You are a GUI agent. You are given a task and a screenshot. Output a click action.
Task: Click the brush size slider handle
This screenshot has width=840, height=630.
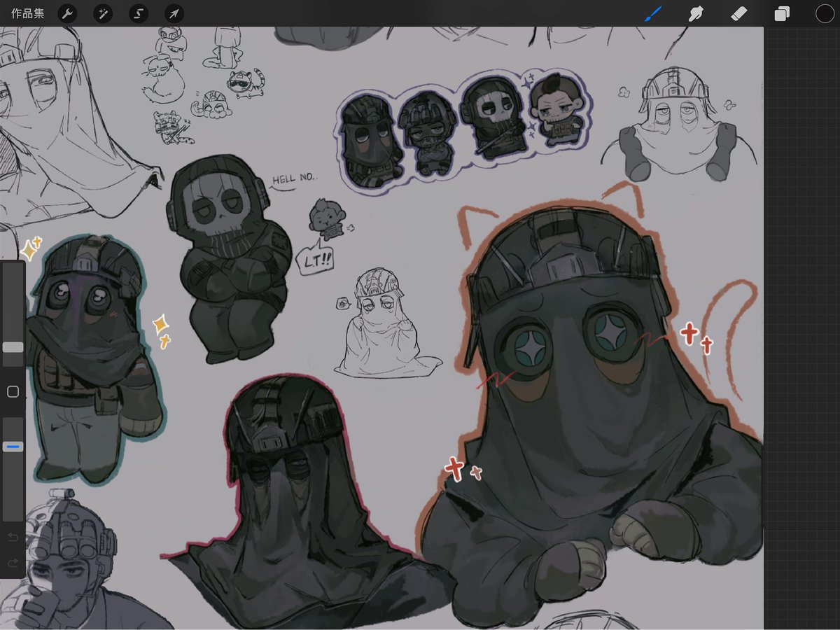click(x=13, y=347)
